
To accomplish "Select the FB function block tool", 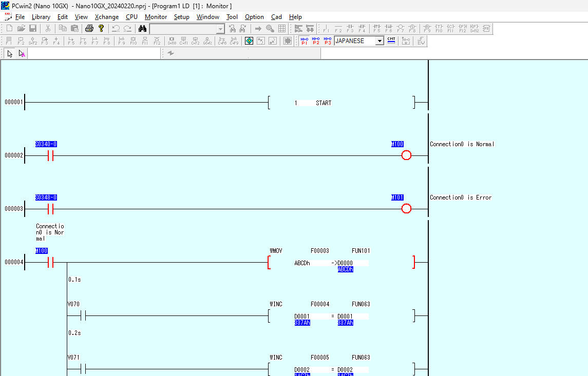I will [x=486, y=28].
